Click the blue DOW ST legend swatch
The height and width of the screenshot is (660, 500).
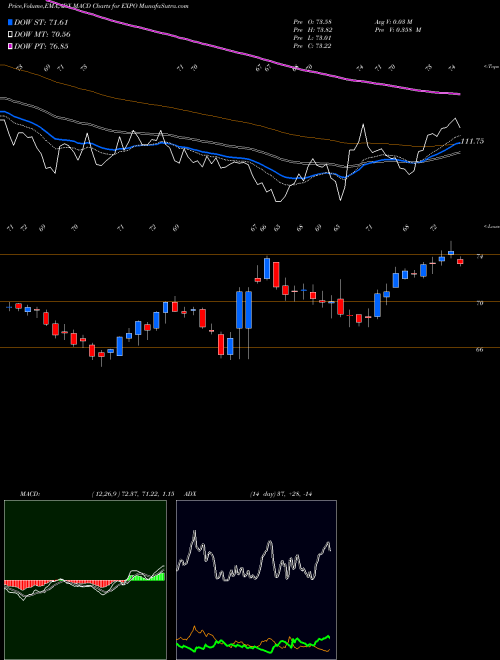pyautogui.click(x=11, y=22)
